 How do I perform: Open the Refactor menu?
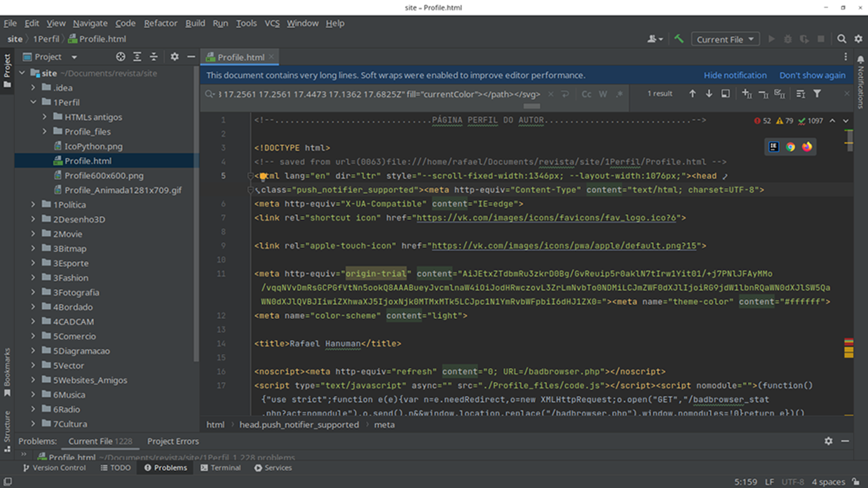pyautogui.click(x=161, y=23)
